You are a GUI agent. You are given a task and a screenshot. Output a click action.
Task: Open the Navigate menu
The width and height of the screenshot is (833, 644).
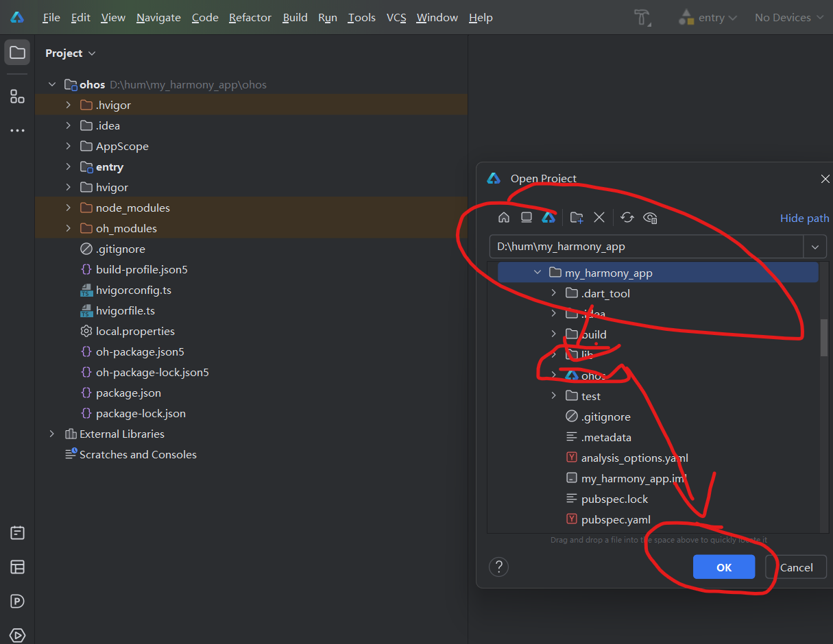tap(158, 18)
